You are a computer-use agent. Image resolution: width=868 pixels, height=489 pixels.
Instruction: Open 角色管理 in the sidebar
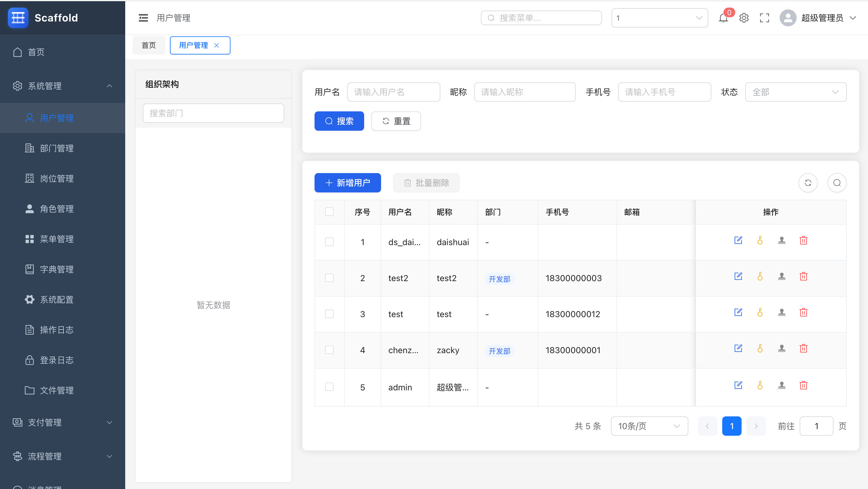(x=63, y=209)
